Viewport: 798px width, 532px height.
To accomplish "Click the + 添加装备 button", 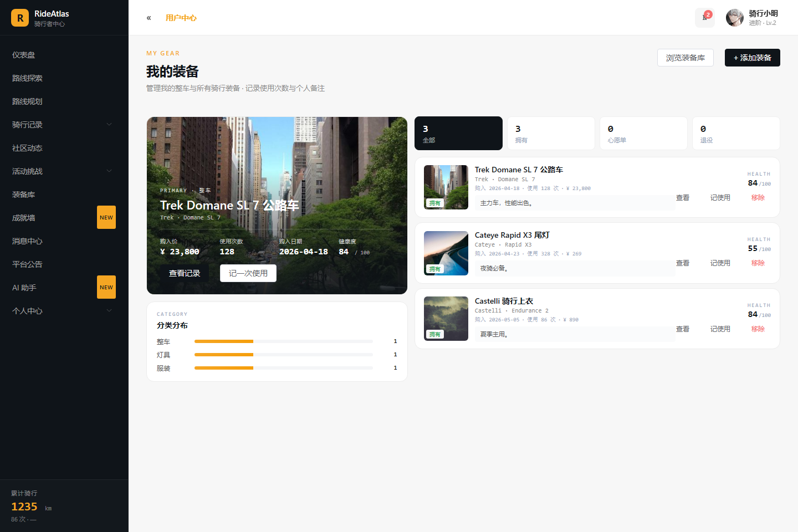I will click(x=753, y=58).
